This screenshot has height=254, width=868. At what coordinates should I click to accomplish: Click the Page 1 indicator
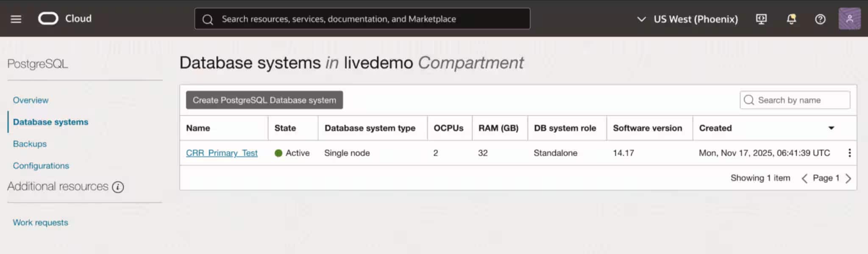click(826, 178)
